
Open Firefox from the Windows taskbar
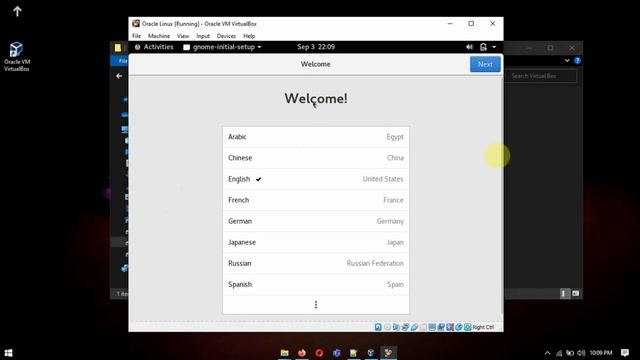pos(302,353)
